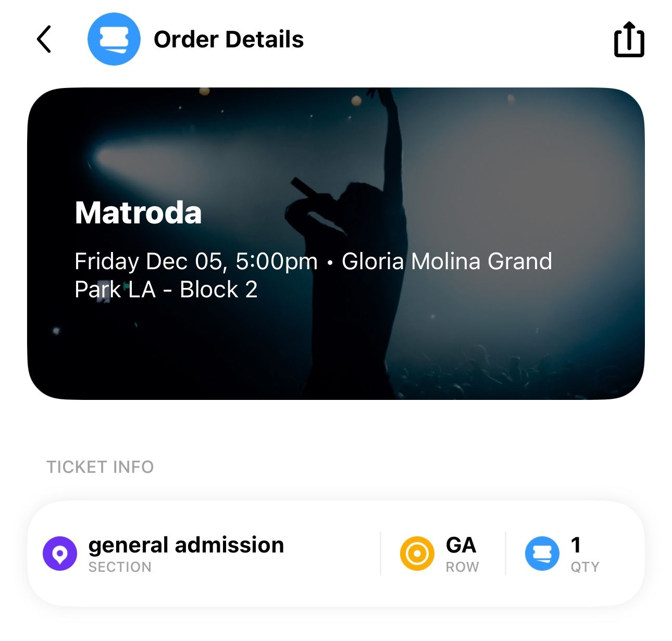This screenshot has width=672, height=641.
Task: Select the Gloria Molina Grand Park venue text
Action: tap(448, 261)
